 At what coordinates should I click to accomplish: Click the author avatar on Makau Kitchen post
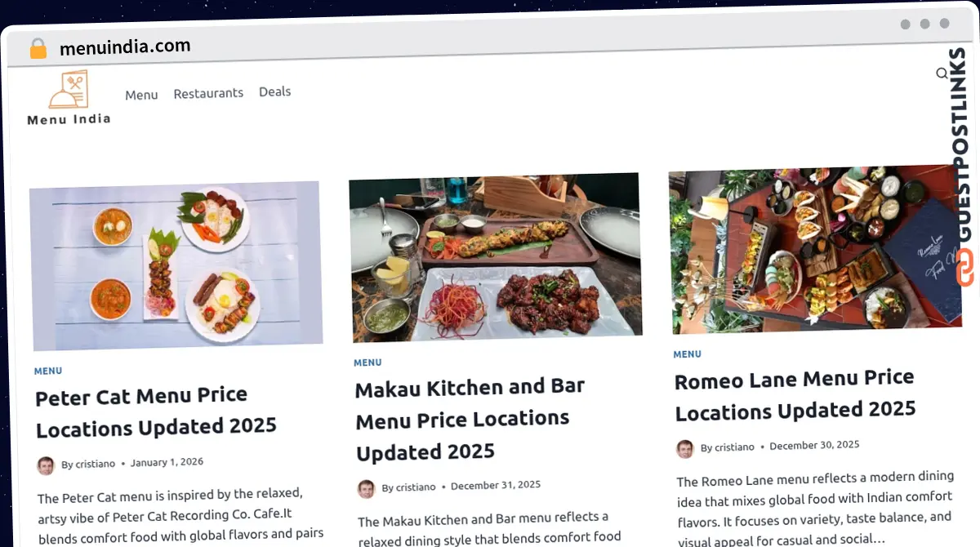tap(367, 489)
